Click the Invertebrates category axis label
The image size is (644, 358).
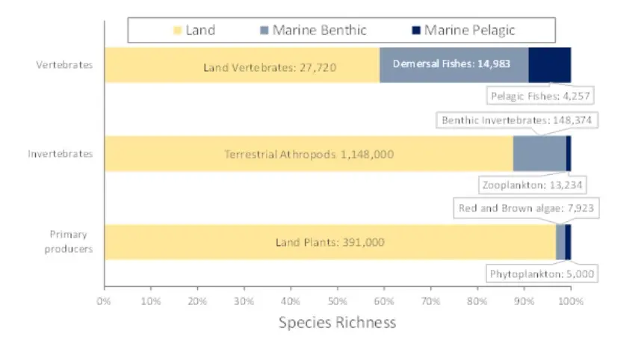coord(61,154)
